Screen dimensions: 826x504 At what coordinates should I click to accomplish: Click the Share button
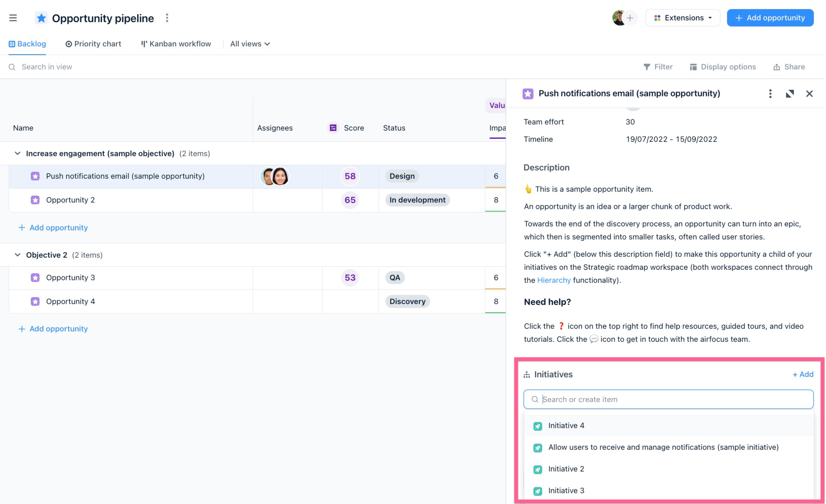tap(789, 67)
